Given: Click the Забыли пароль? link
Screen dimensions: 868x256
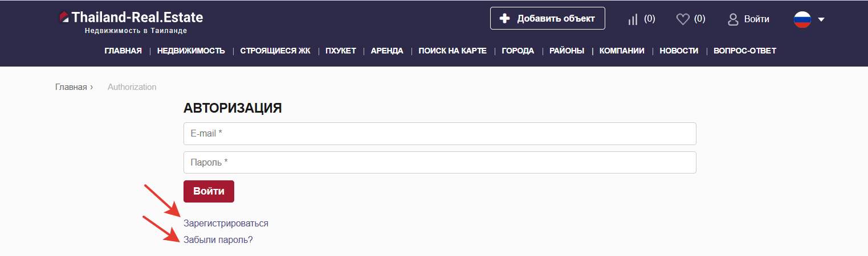Looking at the screenshot, I should tap(218, 240).
